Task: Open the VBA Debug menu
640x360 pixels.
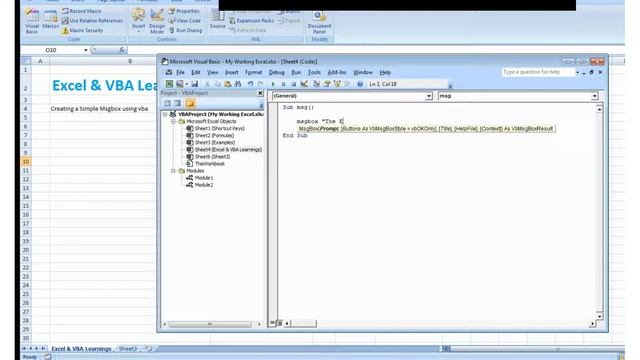Action: (276, 72)
